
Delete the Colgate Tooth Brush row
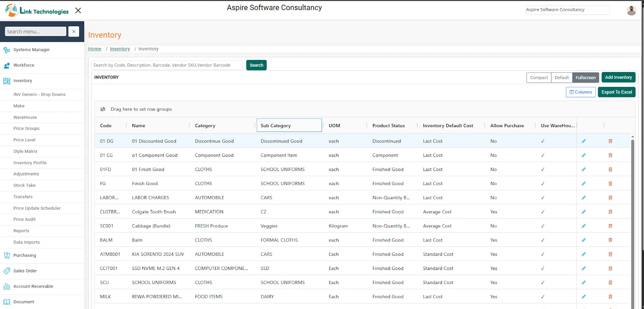click(610, 212)
